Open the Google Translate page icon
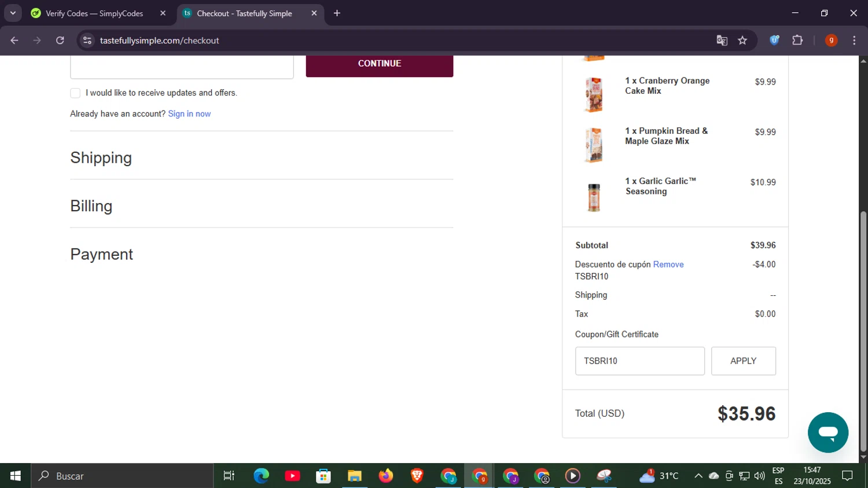This screenshot has height=488, width=868. coord(722,41)
